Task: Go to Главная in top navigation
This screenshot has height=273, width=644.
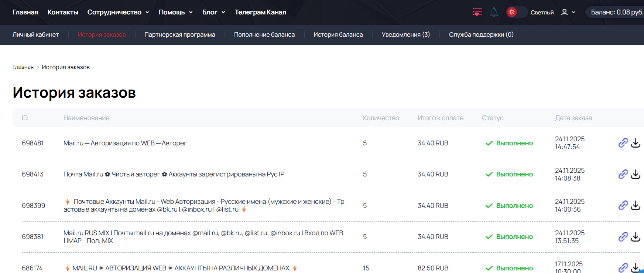Action: point(25,12)
